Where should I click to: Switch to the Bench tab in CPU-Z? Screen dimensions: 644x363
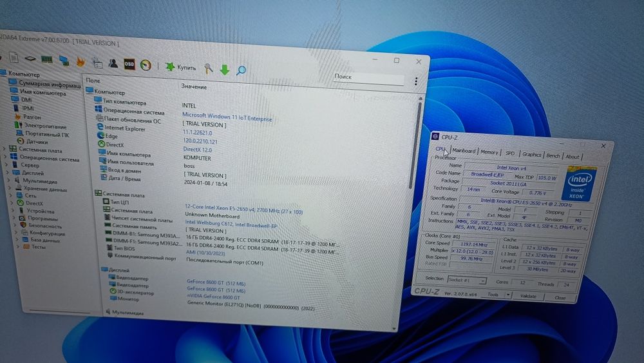(553, 155)
